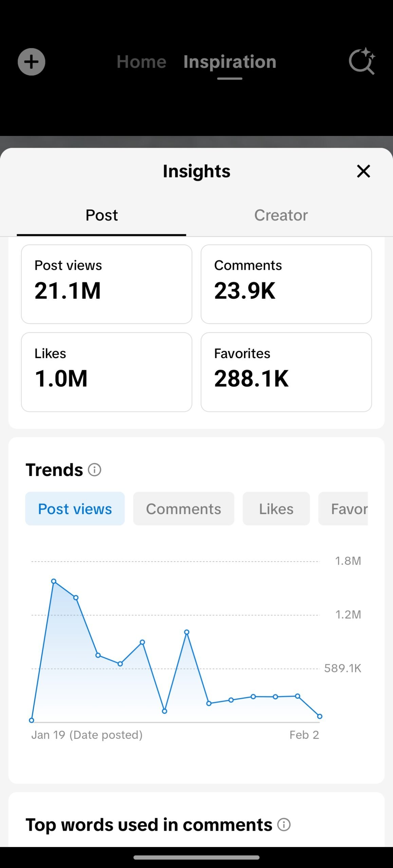
Task: Tap the Post views 21.1M card
Action: click(107, 284)
